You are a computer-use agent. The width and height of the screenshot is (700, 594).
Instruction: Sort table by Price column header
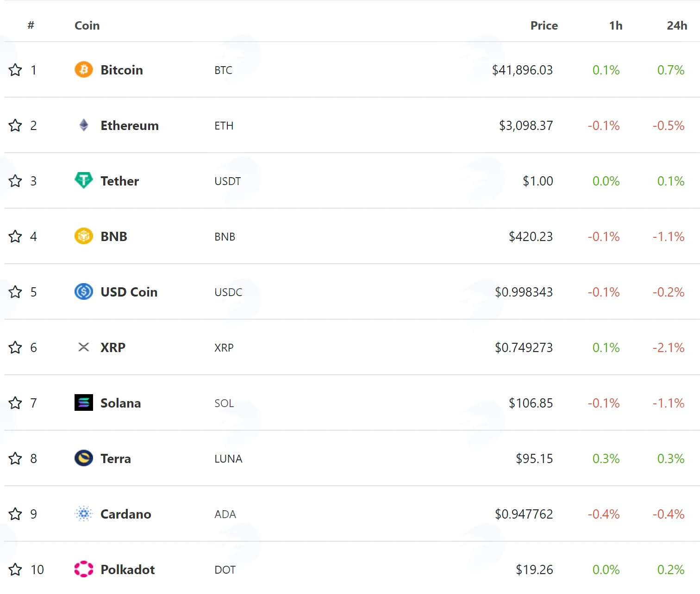544,25
